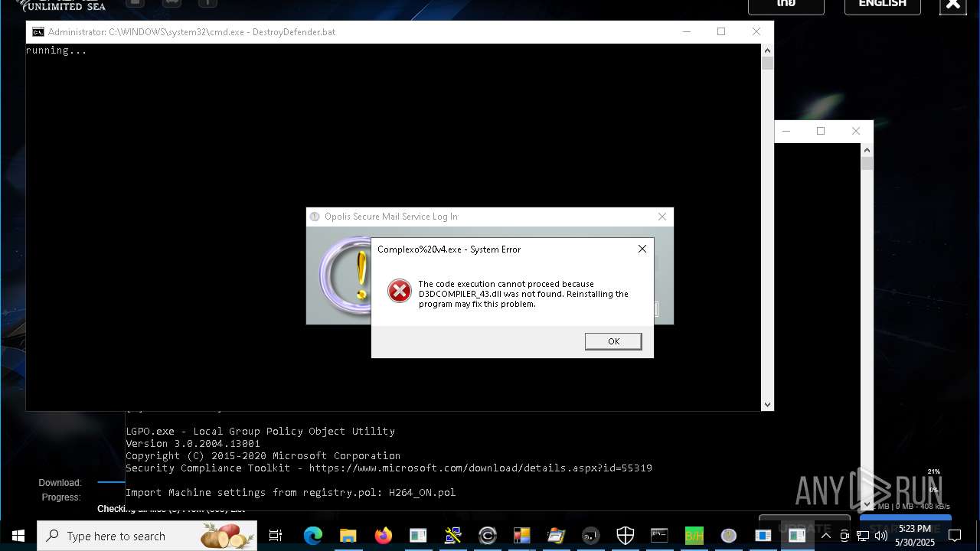Click the Type here to search box
The width and height of the screenshot is (980, 551).
click(x=147, y=536)
